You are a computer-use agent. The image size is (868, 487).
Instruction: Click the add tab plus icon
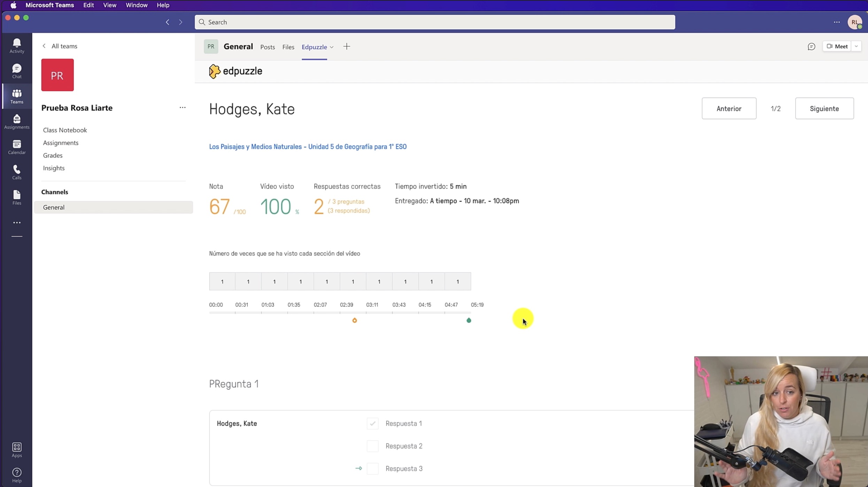point(346,47)
